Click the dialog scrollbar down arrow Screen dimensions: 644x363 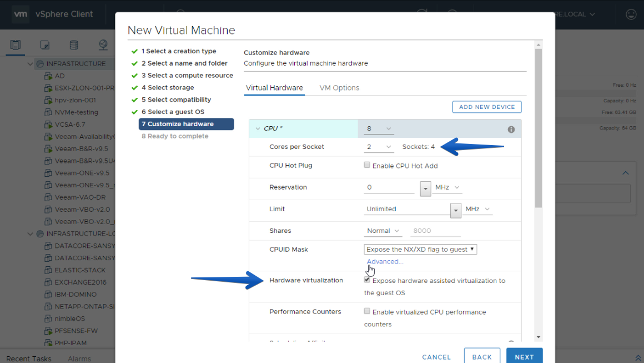(538, 337)
